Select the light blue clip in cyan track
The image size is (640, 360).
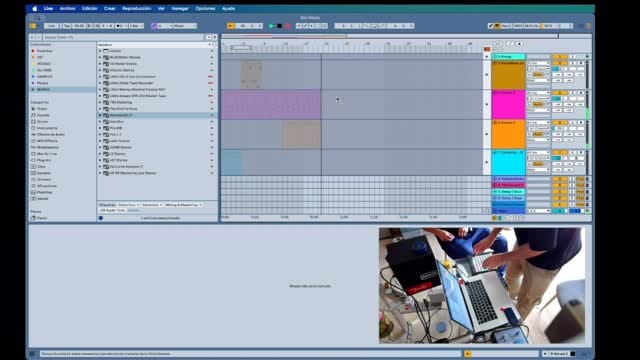pyautogui.click(x=232, y=163)
